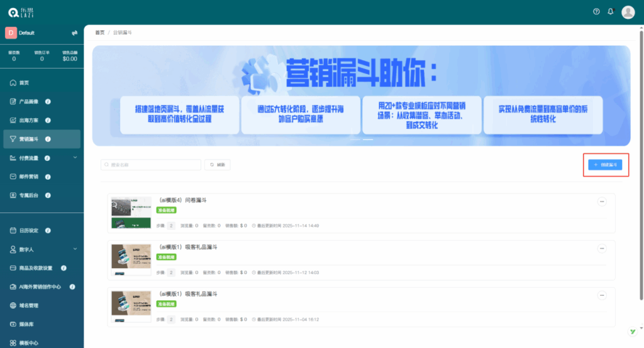Go to 邮件营销 in the sidebar

30,177
